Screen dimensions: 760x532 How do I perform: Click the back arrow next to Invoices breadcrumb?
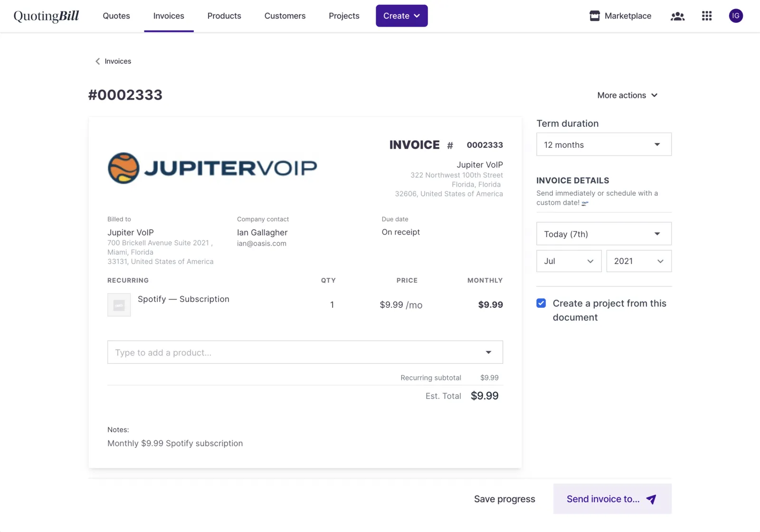(x=97, y=61)
